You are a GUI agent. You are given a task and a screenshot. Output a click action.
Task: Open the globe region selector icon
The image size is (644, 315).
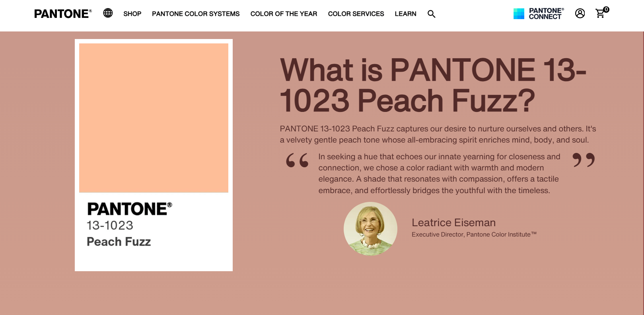(x=108, y=13)
